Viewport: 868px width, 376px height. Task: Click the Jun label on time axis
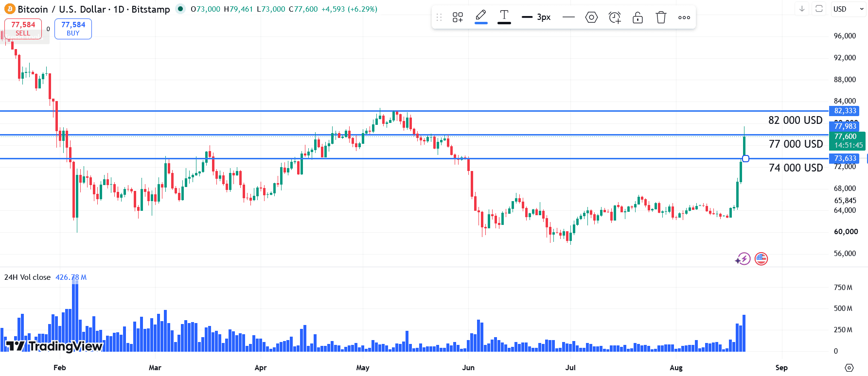point(468,368)
